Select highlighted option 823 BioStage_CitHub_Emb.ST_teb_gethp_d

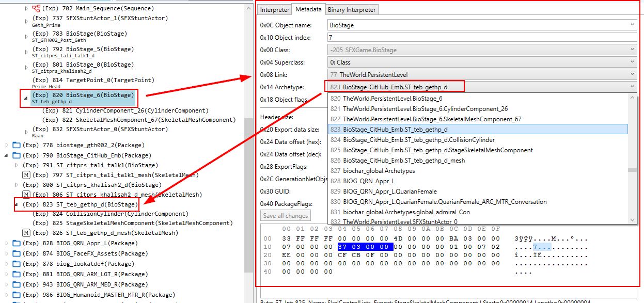coord(478,130)
